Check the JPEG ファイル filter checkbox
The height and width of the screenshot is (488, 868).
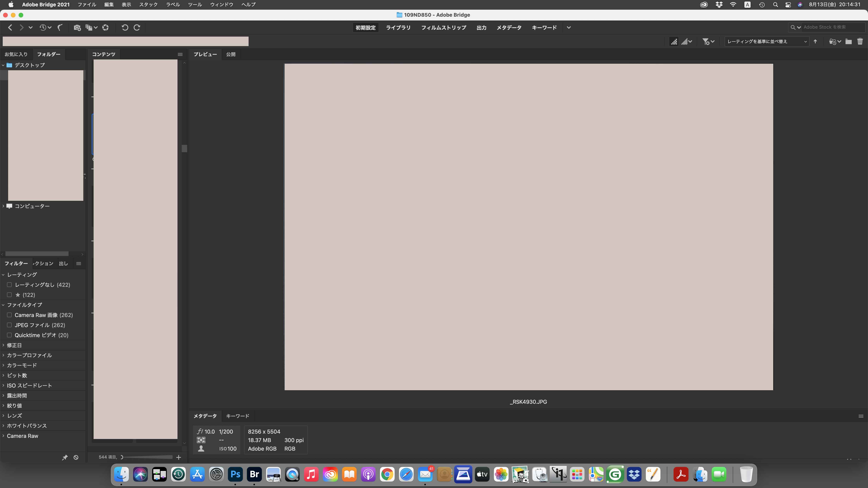(9, 325)
